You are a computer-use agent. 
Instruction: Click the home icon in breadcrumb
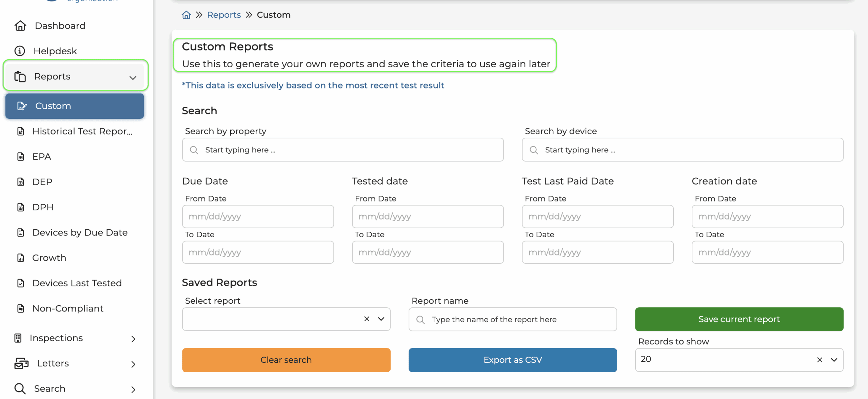pyautogui.click(x=186, y=15)
